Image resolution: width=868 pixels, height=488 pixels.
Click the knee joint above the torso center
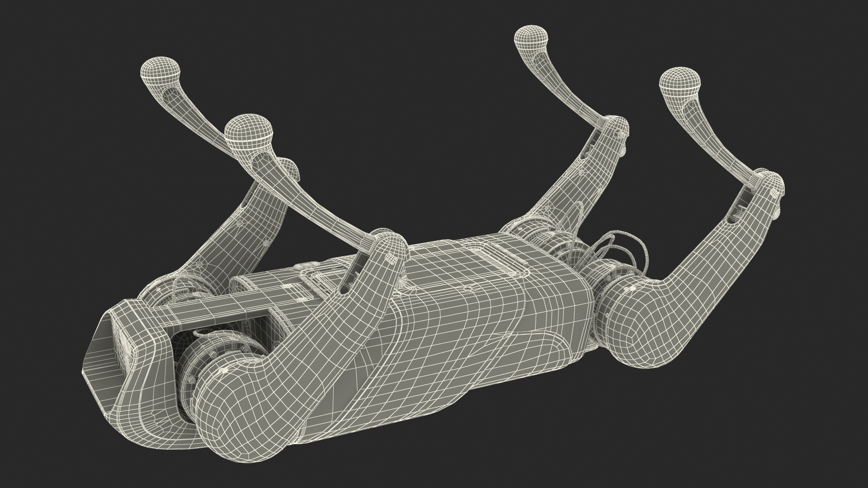[389, 246]
